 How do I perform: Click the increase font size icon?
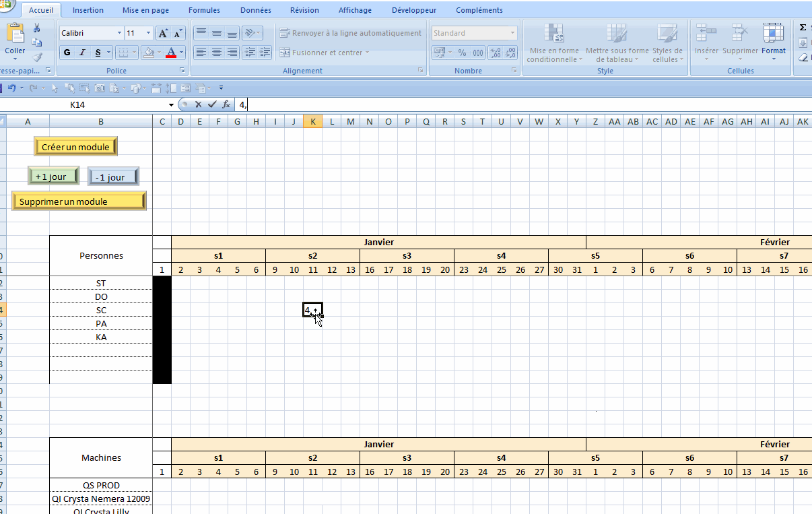[163, 33]
